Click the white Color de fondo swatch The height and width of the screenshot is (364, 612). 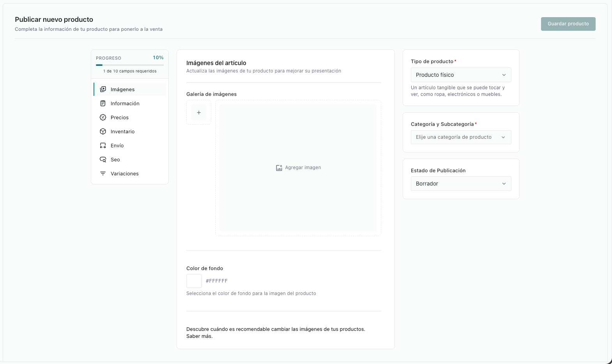(x=194, y=281)
